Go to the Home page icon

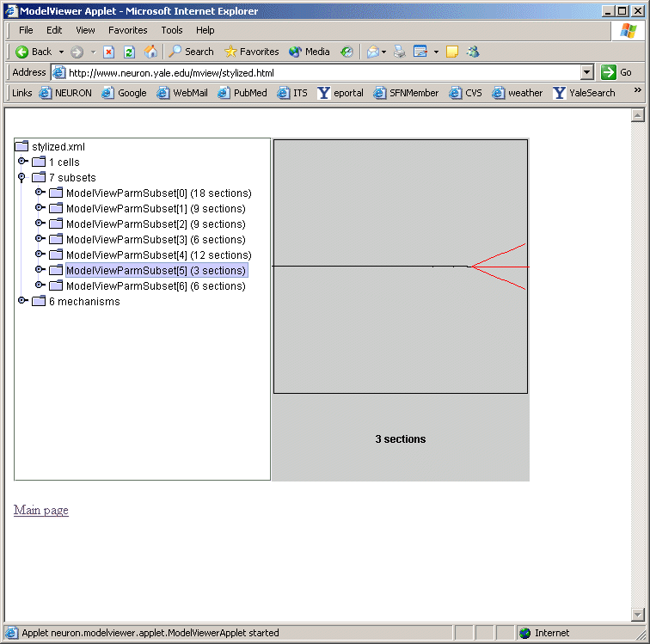[150, 52]
